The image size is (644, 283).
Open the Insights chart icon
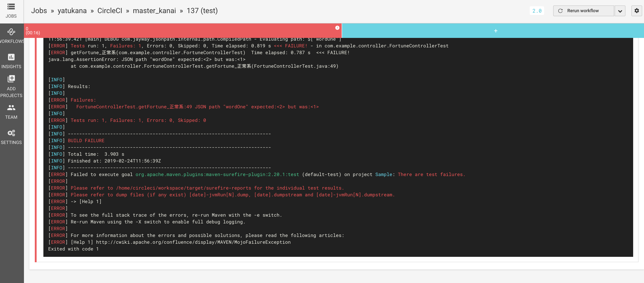(x=11, y=57)
